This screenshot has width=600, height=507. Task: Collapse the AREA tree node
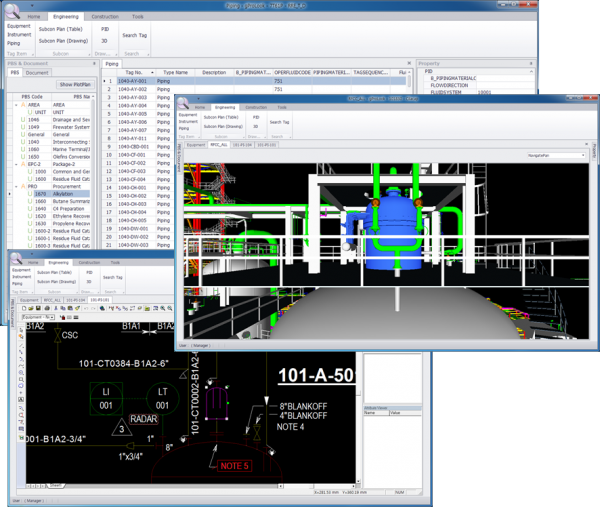[x=15, y=104]
